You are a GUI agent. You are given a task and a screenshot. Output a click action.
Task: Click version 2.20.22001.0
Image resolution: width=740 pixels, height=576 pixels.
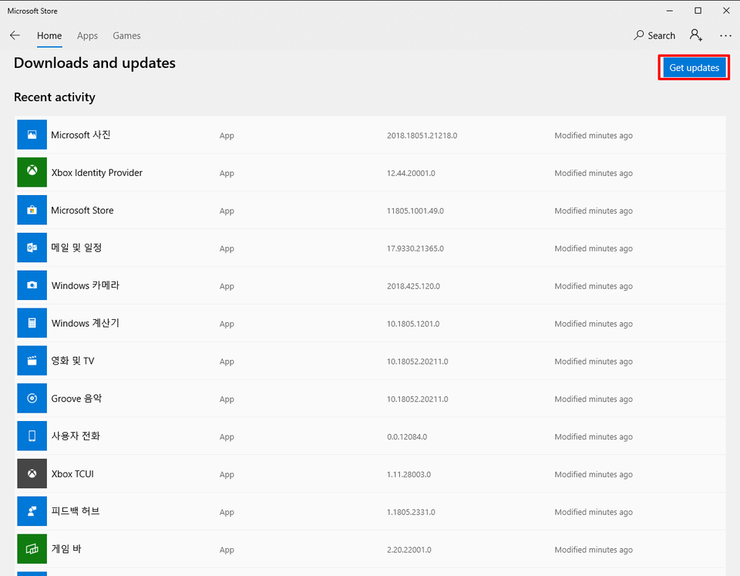coord(409,550)
